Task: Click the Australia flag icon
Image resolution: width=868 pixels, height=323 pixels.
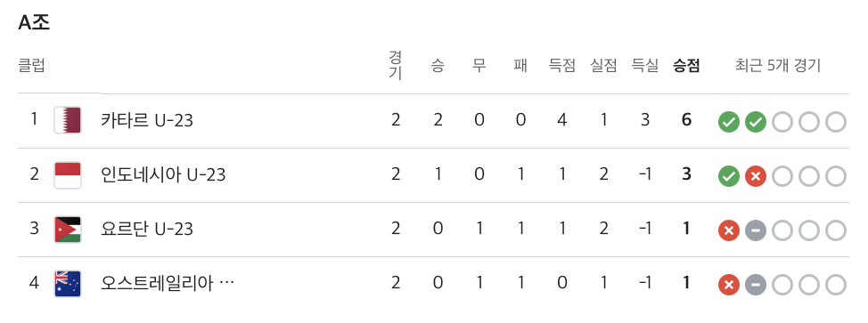Action: (x=68, y=284)
